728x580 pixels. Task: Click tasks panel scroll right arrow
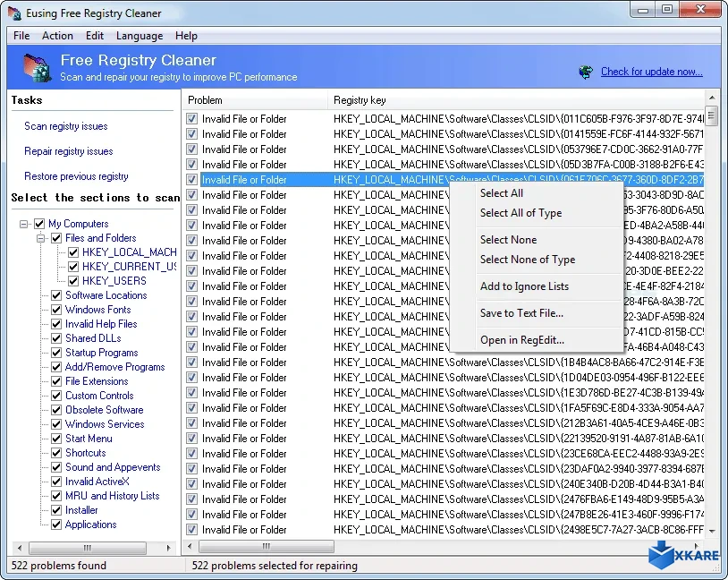coord(168,548)
